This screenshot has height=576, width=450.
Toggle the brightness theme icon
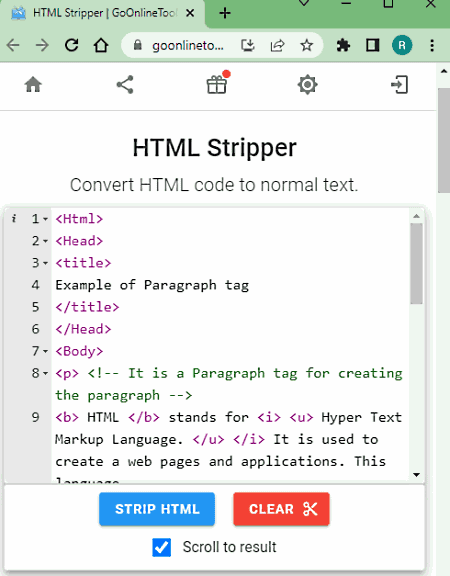307,85
